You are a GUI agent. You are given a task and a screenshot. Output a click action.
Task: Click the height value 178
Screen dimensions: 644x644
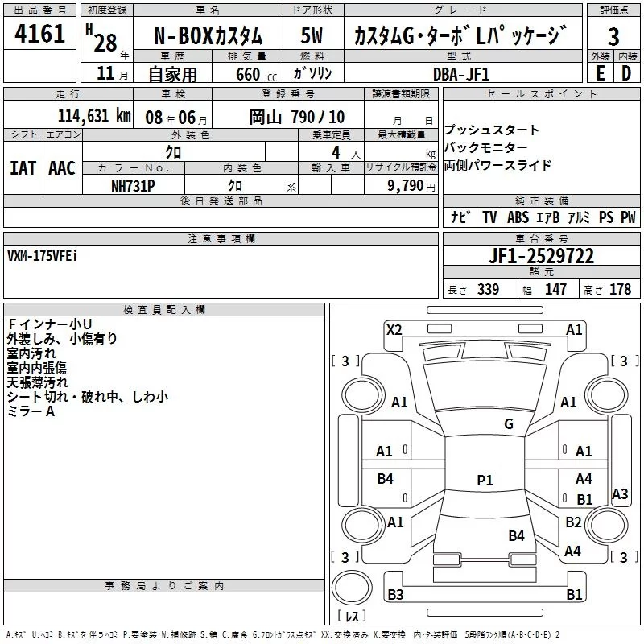[620, 289]
